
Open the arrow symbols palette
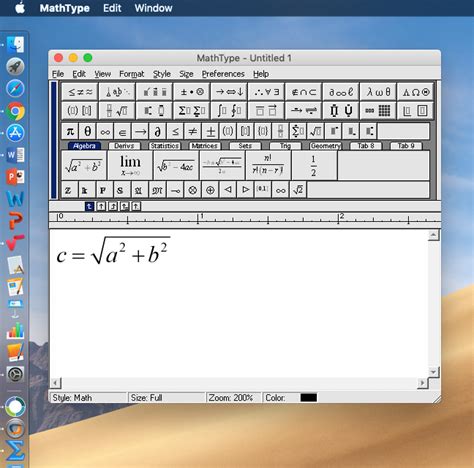click(x=229, y=92)
